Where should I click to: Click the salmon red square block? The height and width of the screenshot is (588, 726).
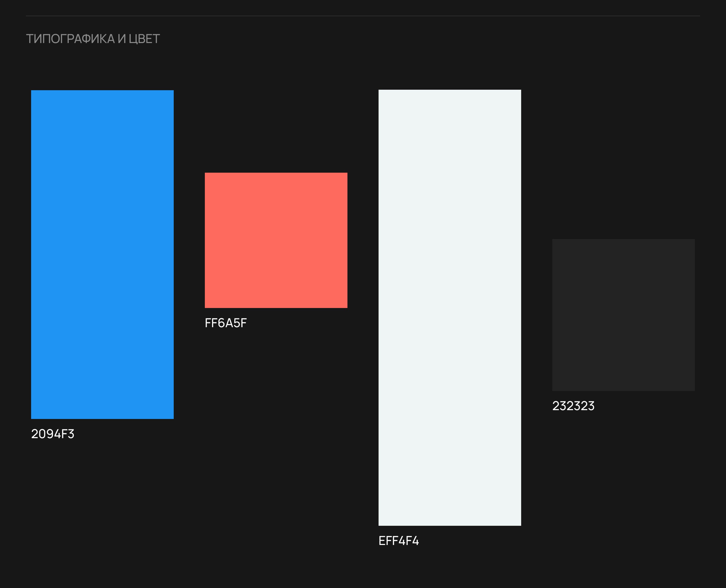pyautogui.click(x=276, y=240)
